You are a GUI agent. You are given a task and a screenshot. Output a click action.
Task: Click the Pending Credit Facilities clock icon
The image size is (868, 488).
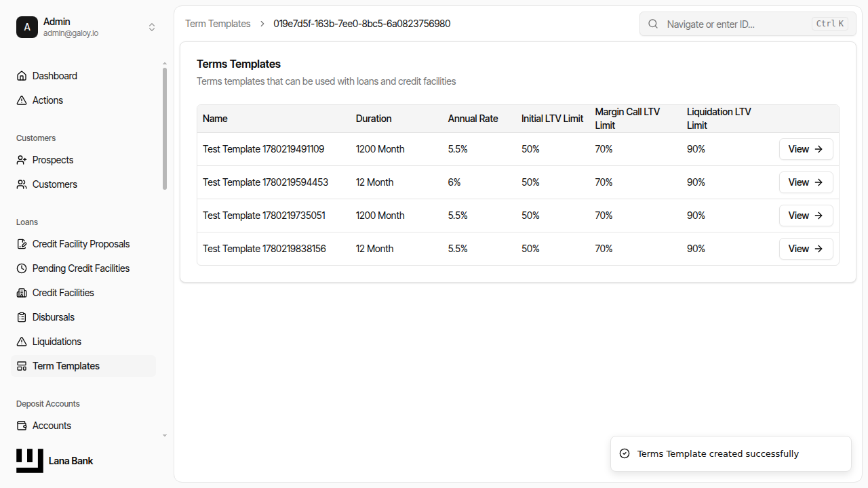pyautogui.click(x=22, y=268)
